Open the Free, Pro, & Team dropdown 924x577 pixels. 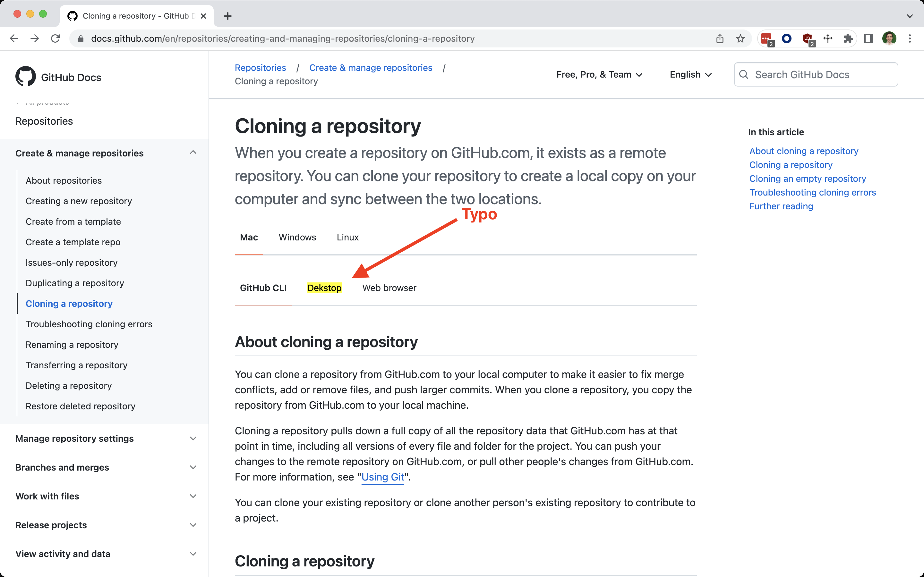click(599, 75)
